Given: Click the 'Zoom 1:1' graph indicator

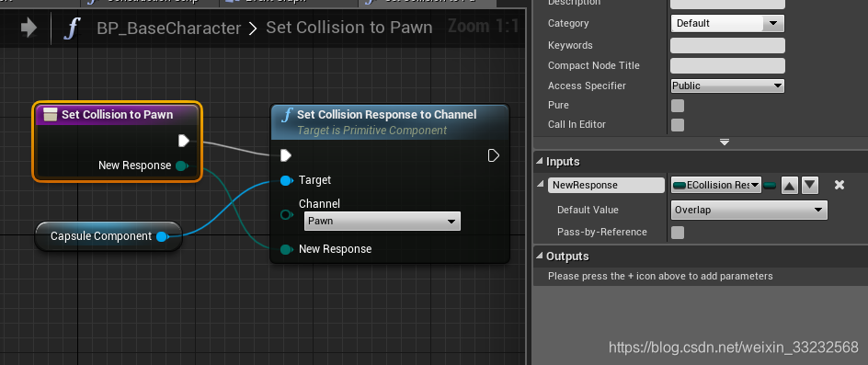Looking at the screenshot, I should (483, 26).
